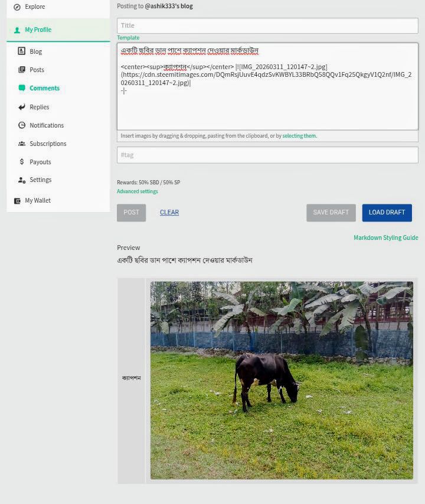Click the Explore compass icon
This screenshot has width=425, height=504.
17,7
